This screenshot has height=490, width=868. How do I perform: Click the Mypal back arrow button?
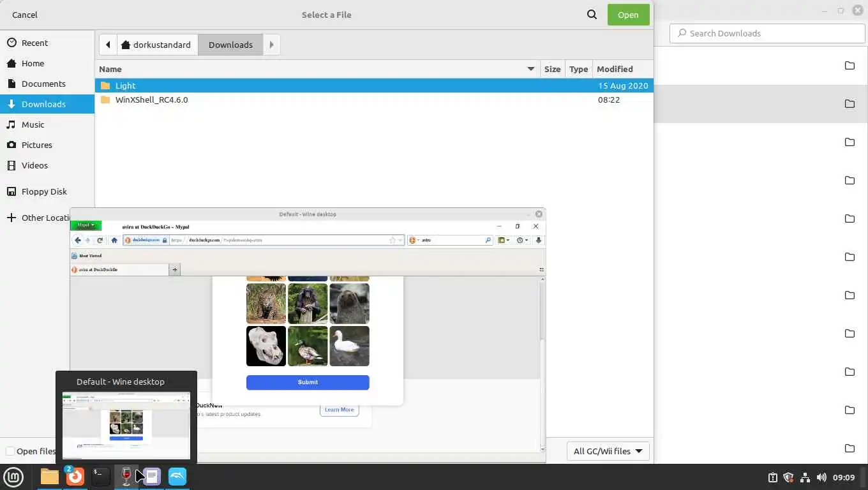pos(78,240)
